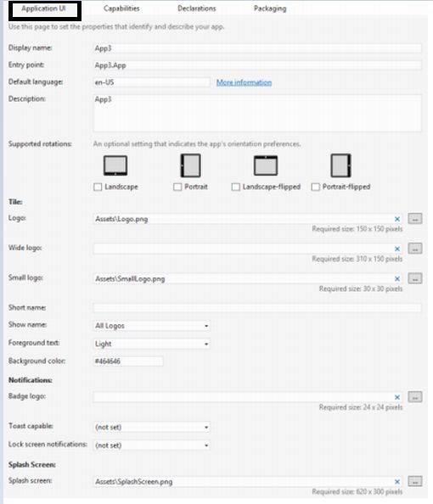
Task: Check the Landscape-flipped rotation box
Action: pyautogui.click(x=236, y=187)
